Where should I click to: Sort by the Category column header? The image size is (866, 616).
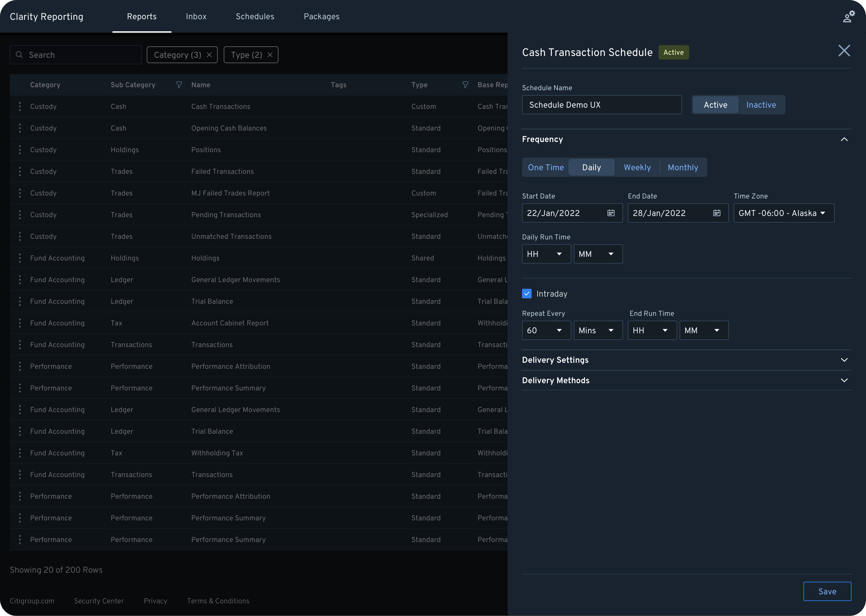pyautogui.click(x=45, y=85)
